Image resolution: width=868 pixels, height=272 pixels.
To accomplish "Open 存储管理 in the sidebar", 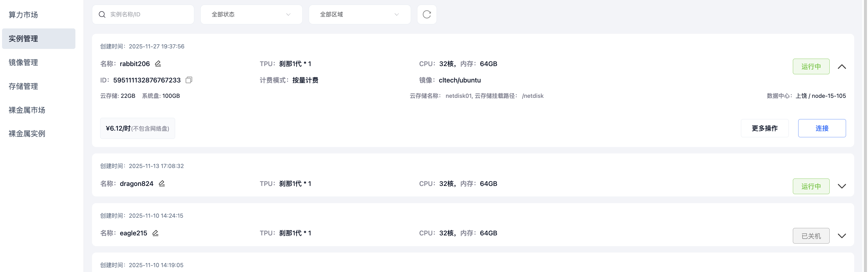I will [x=23, y=86].
